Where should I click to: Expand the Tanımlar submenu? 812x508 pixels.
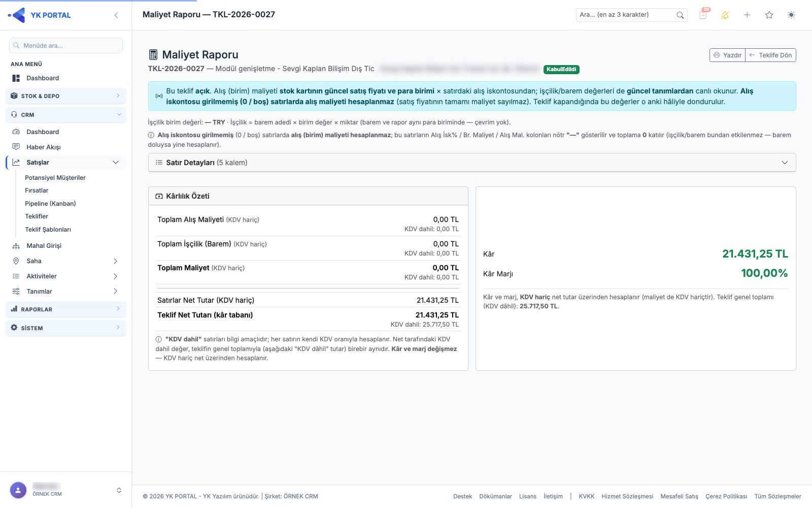click(x=66, y=292)
